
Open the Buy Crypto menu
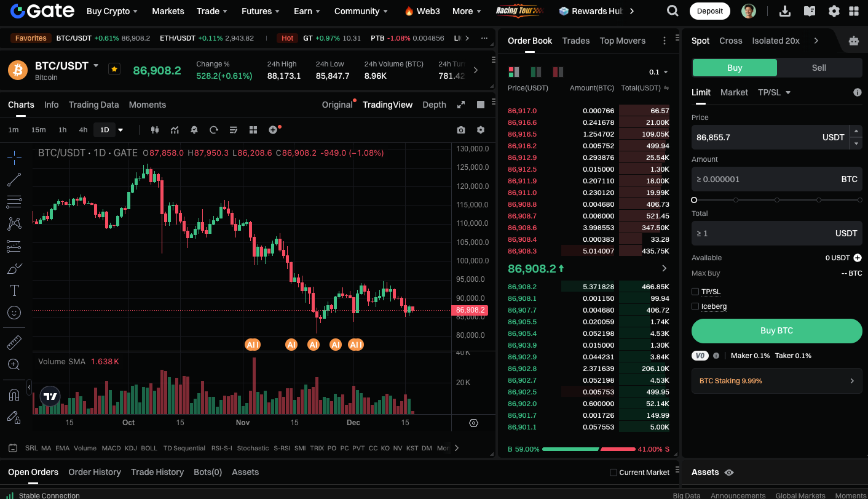[112, 11]
